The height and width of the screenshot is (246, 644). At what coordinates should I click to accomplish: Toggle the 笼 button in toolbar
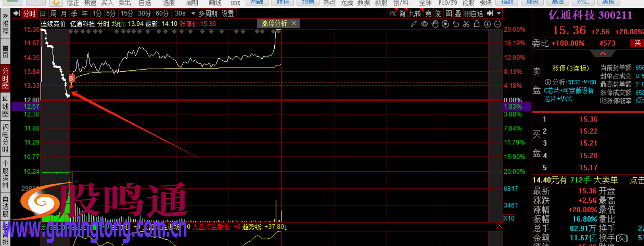438,13
